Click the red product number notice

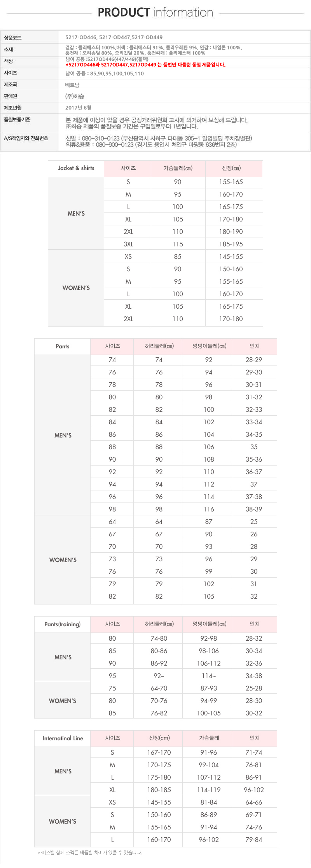click(145, 65)
